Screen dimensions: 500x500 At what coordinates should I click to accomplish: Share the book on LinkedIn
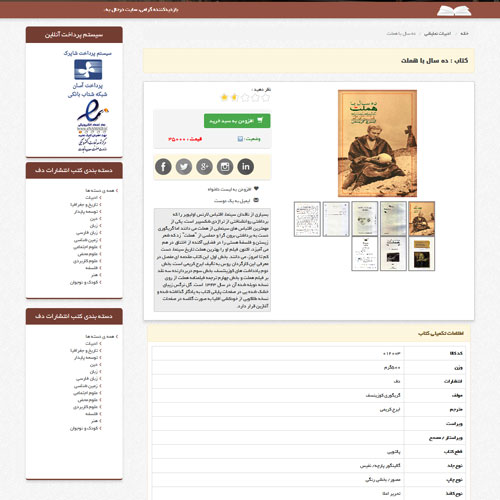tap(246, 166)
